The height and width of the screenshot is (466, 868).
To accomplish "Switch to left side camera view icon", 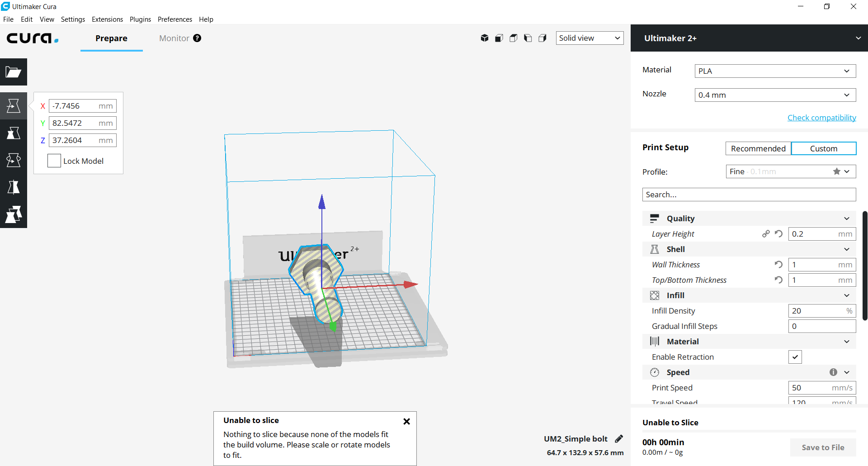I will coord(528,38).
